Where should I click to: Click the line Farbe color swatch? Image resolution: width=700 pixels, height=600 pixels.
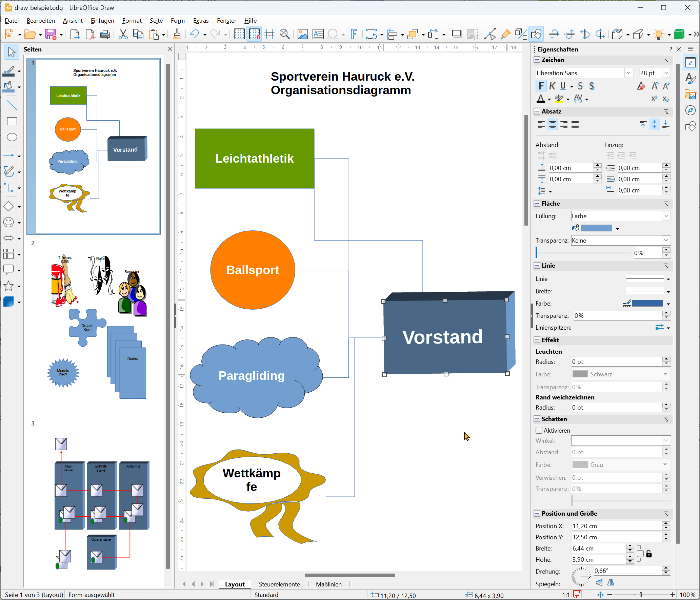pyautogui.click(x=647, y=304)
